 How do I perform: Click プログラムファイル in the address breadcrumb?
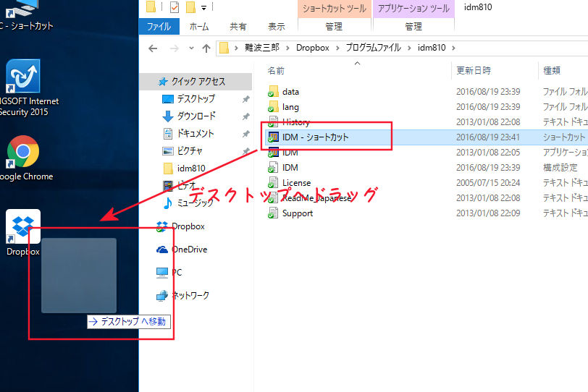373,48
